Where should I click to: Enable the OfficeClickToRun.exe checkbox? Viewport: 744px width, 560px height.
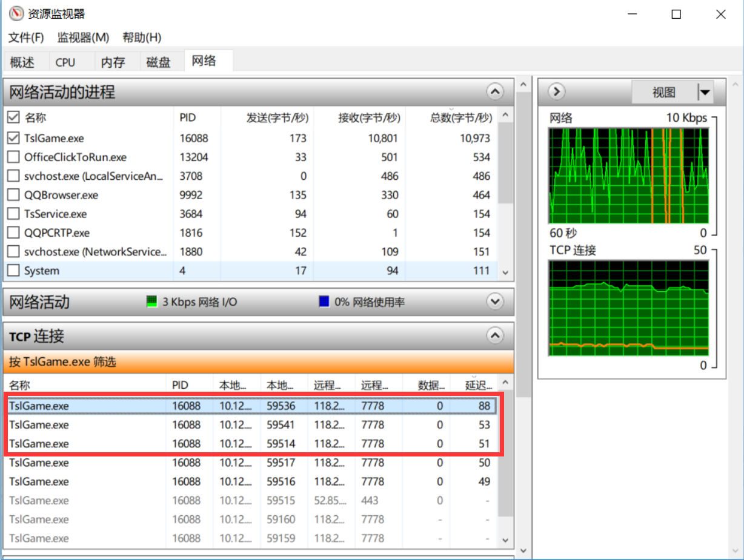[13, 157]
